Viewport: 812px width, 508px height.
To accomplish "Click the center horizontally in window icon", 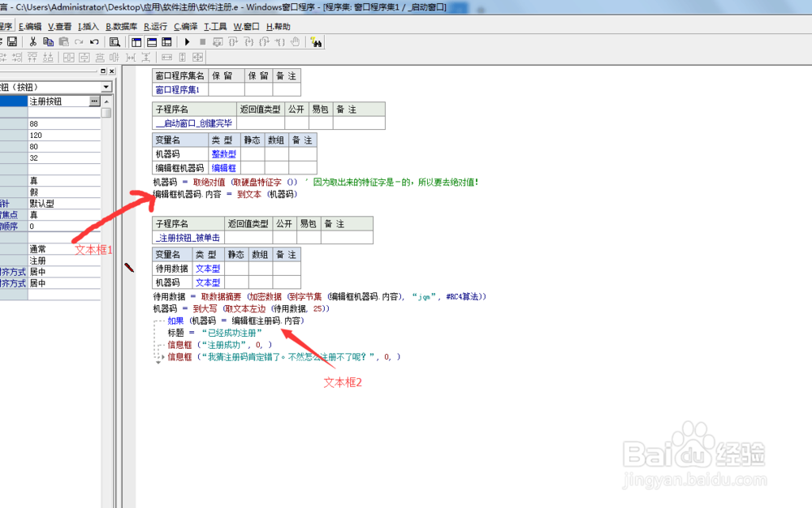I will tap(69, 58).
